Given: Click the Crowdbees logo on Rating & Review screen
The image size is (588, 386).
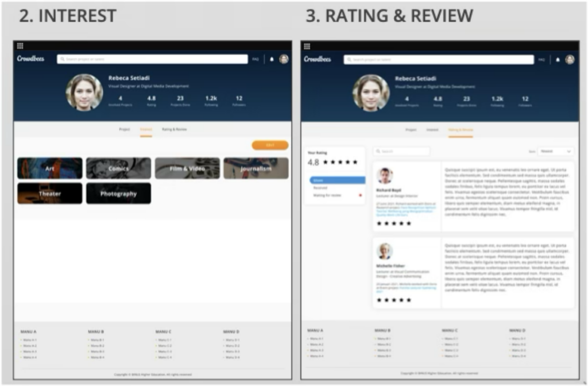Looking at the screenshot, I should (318, 59).
